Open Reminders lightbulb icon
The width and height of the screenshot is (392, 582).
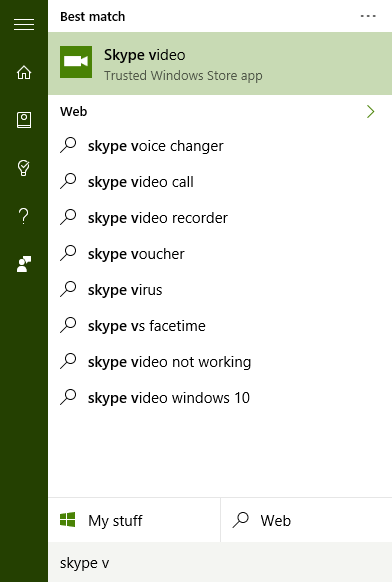click(24, 168)
